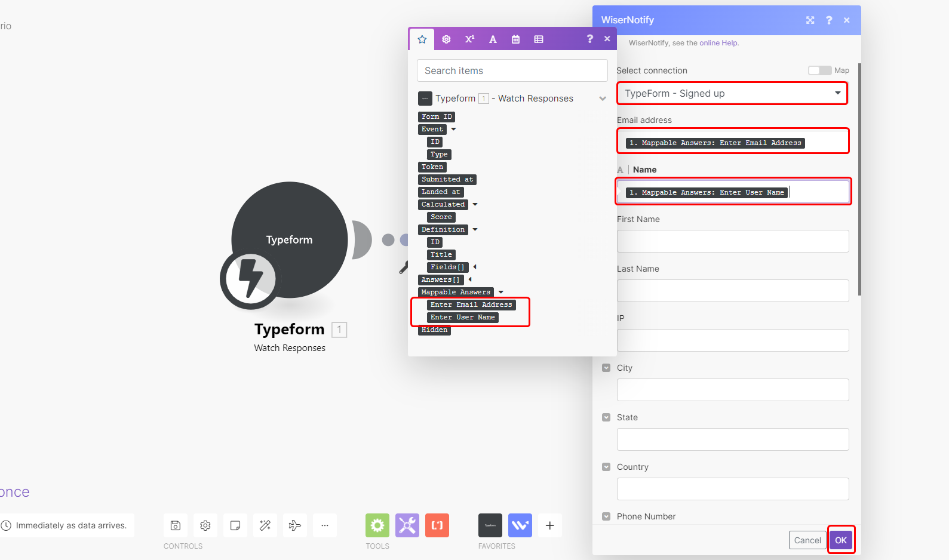Select the WiserNotify favorite app icon

[x=520, y=525]
